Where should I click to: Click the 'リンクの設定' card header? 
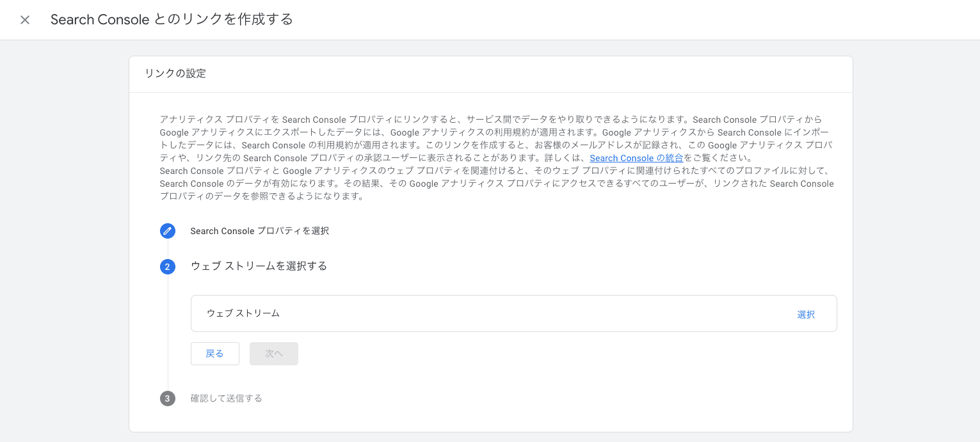[175, 74]
